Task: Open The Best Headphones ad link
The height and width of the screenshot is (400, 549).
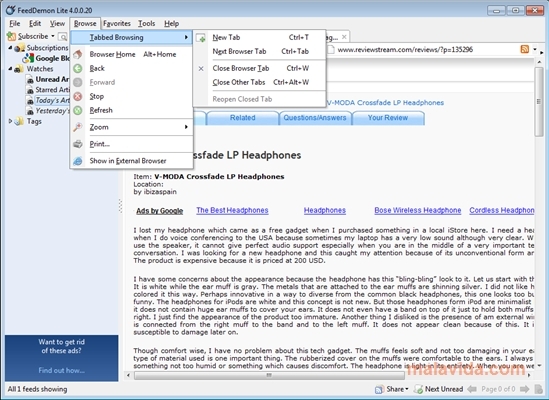Action: (x=232, y=211)
